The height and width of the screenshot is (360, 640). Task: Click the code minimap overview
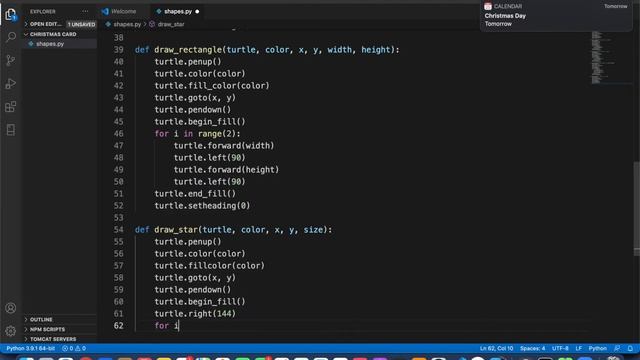click(x=611, y=57)
